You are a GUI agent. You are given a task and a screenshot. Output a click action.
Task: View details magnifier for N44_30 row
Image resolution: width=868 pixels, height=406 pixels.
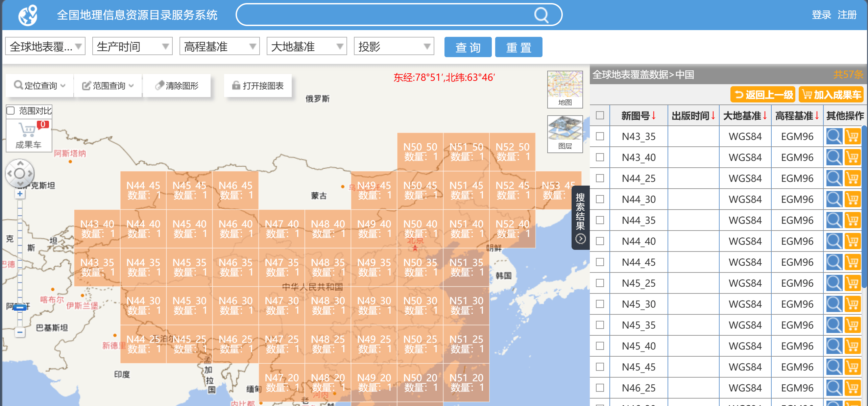click(x=834, y=199)
